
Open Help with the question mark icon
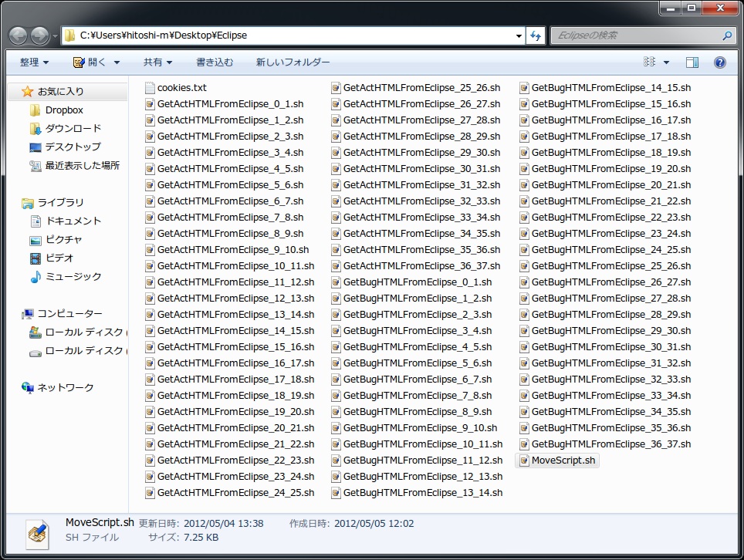720,62
